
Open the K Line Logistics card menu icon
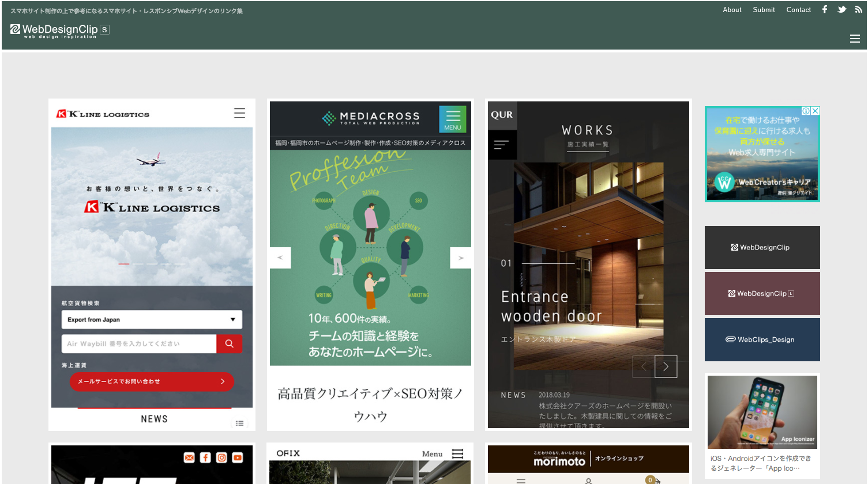(x=239, y=114)
